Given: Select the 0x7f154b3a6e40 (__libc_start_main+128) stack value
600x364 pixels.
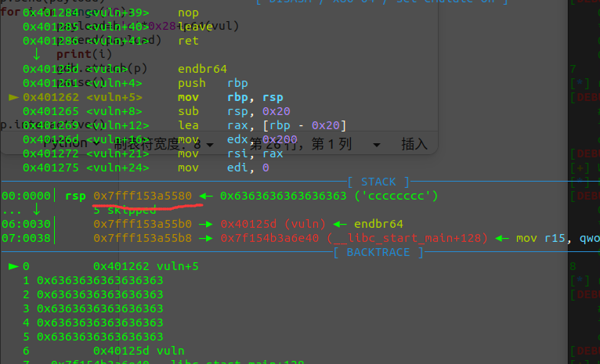Looking at the screenshot, I should [x=354, y=238].
